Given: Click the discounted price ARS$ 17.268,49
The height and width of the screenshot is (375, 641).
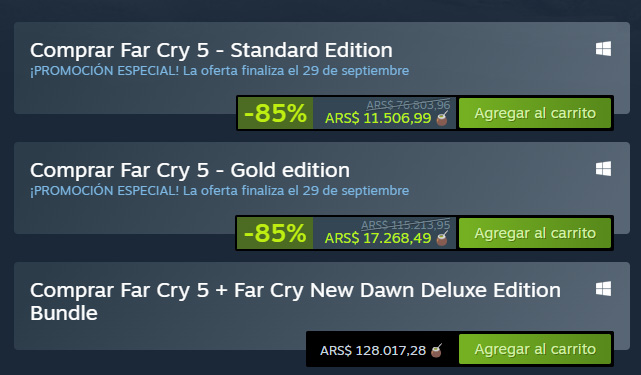Looking at the screenshot, I should click(x=378, y=238).
